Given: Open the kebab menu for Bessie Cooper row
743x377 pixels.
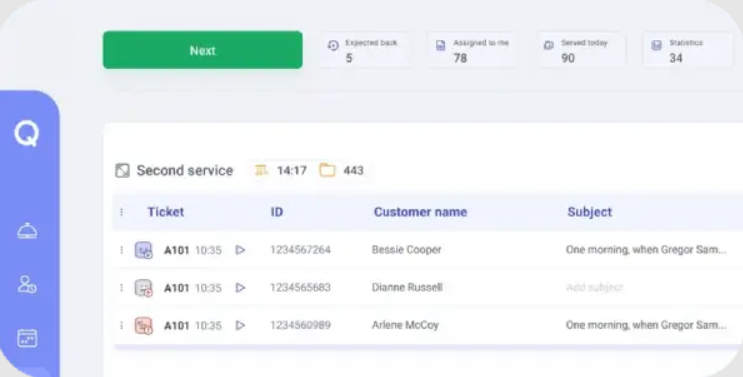Looking at the screenshot, I should 121,250.
